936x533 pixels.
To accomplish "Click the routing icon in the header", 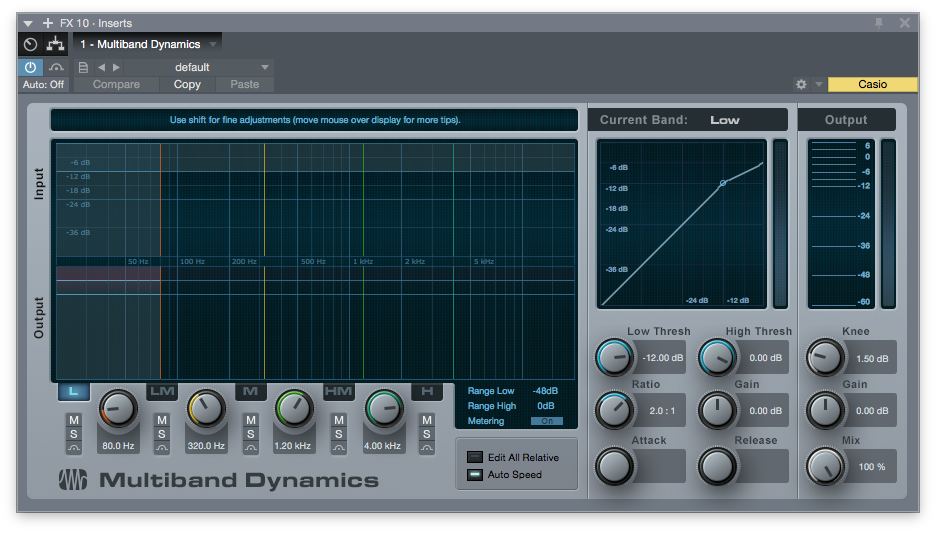I will (54, 44).
